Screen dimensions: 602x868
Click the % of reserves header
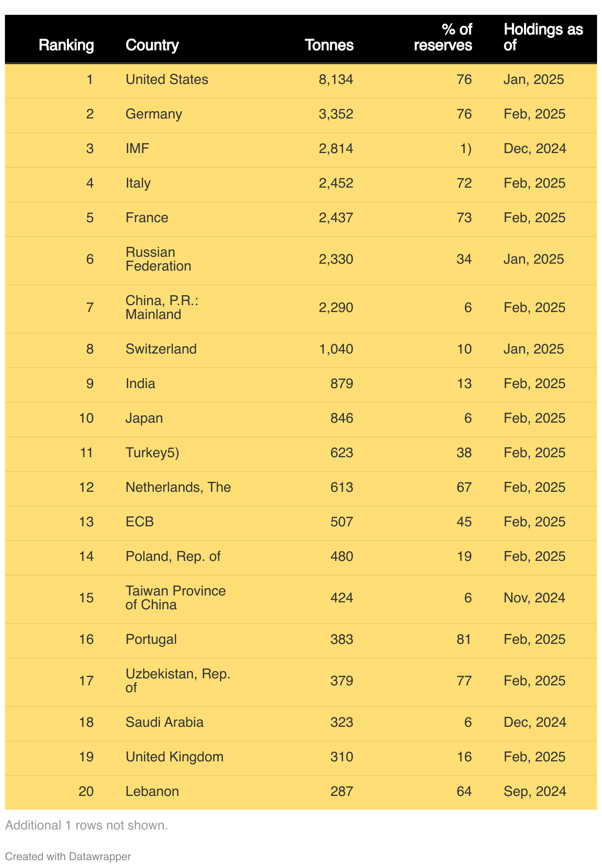click(443, 38)
